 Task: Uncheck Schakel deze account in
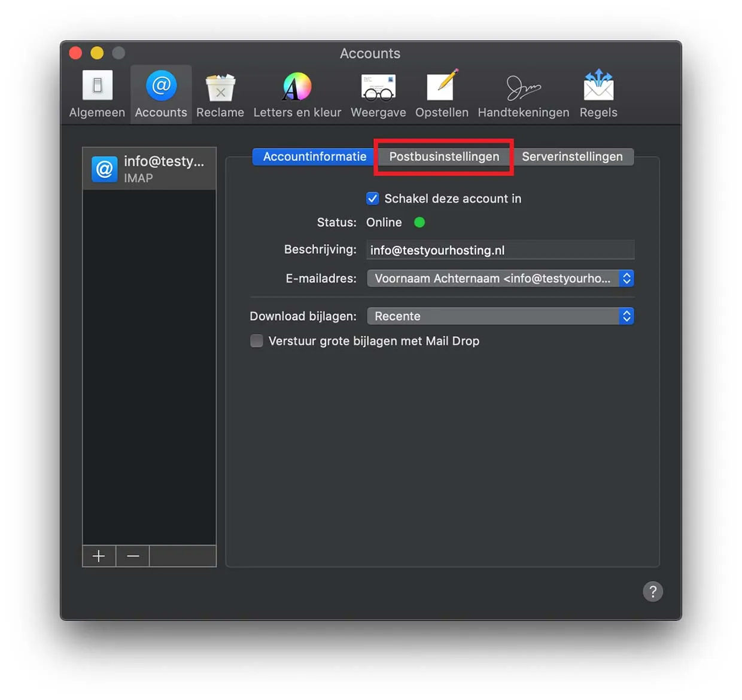[x=372, y=199]
